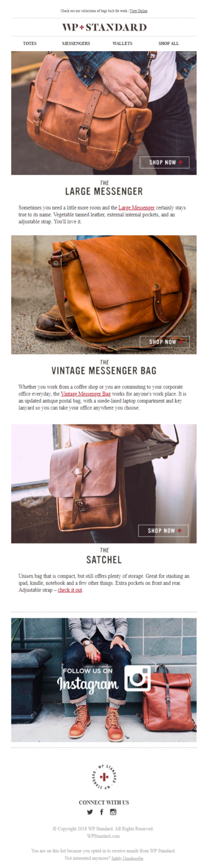Open the WPStandard.com footer link
The image size is (207, 868).
tap(103, 836)
